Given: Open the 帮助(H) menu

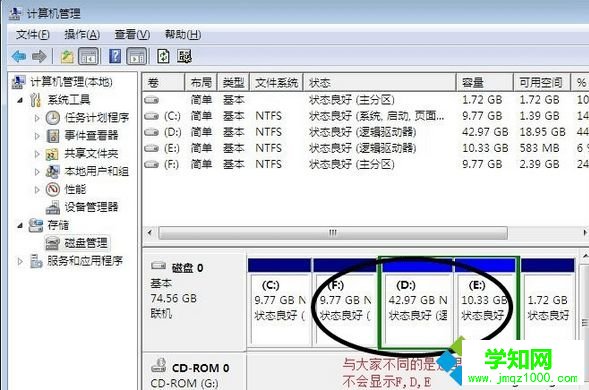Looking at the screenshot, I should (183, 35).
